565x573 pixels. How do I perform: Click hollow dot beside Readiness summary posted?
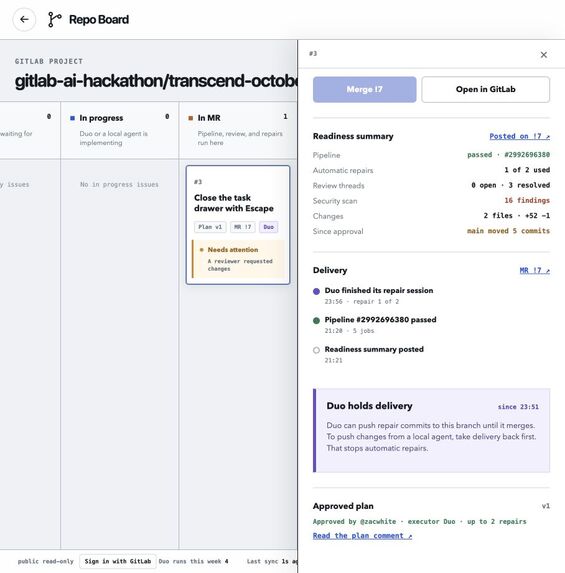click(x=316, y=350)
